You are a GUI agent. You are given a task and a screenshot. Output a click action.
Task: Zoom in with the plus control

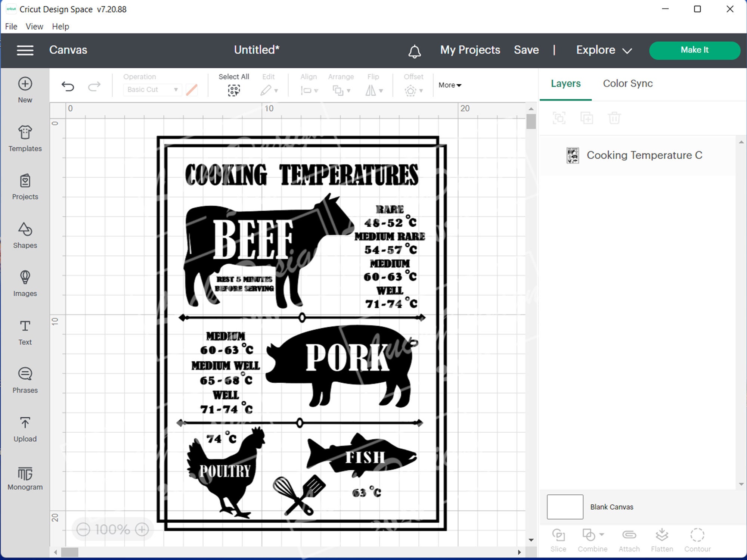click(142, 529)
